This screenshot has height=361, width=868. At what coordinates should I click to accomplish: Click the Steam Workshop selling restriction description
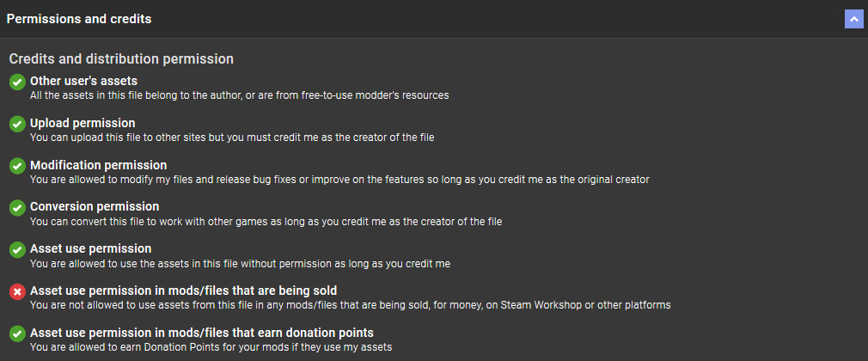(350, 304)
